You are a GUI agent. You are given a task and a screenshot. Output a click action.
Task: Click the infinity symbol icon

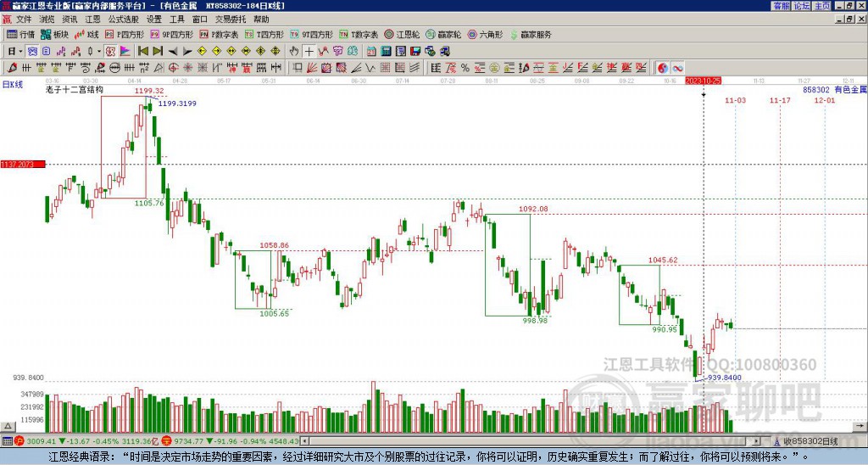pos(677,68)
